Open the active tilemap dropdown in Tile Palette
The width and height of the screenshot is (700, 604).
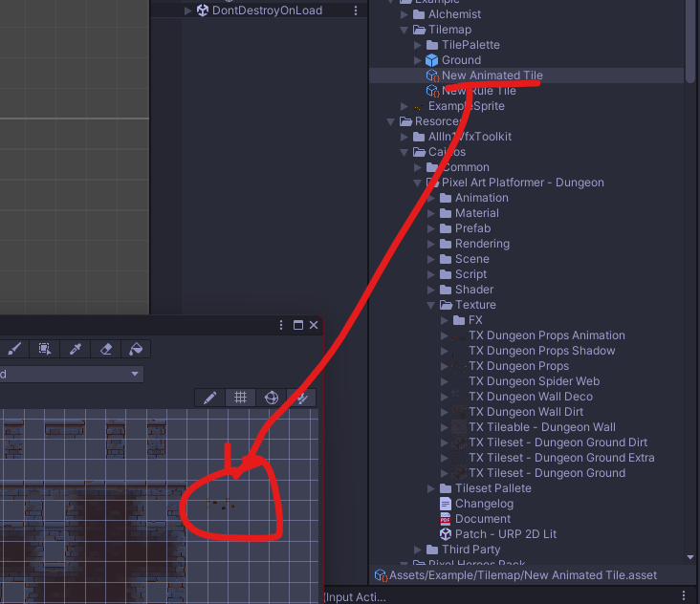(x=72, y=374)
